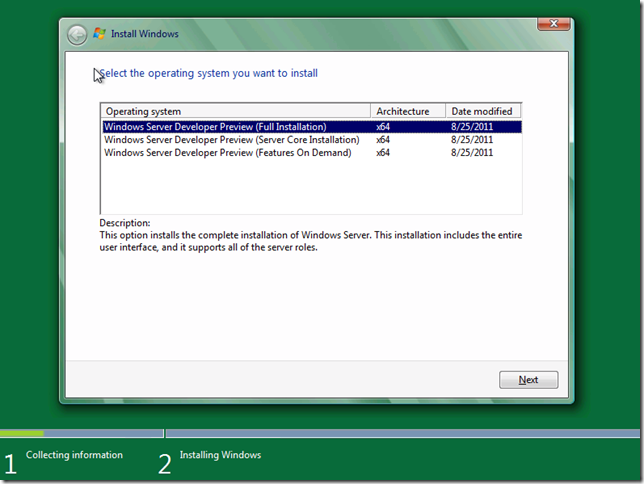Click the Collecting information progress bar

click(82, 433)
